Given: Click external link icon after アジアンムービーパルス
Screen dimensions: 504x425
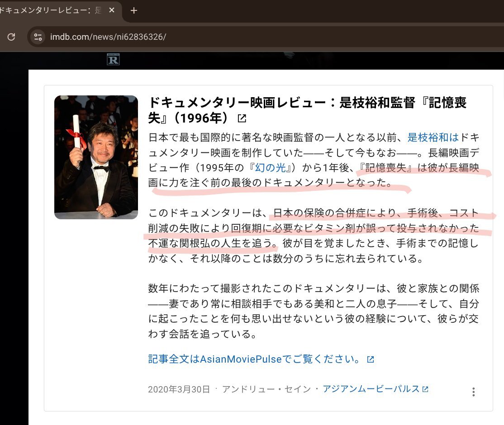Looking at the screenshot, I should (425, 389).
